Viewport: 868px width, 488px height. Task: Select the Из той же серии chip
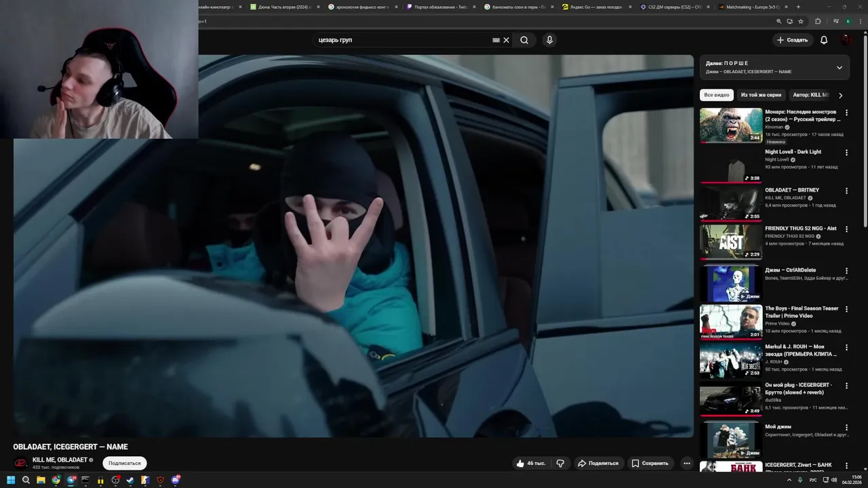click(761, 95)
